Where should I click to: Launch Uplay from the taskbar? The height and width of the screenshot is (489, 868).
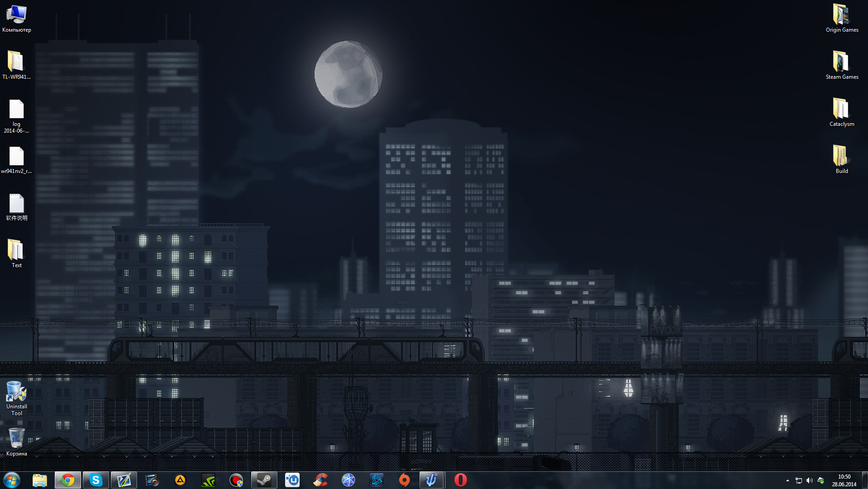point(292,480)
